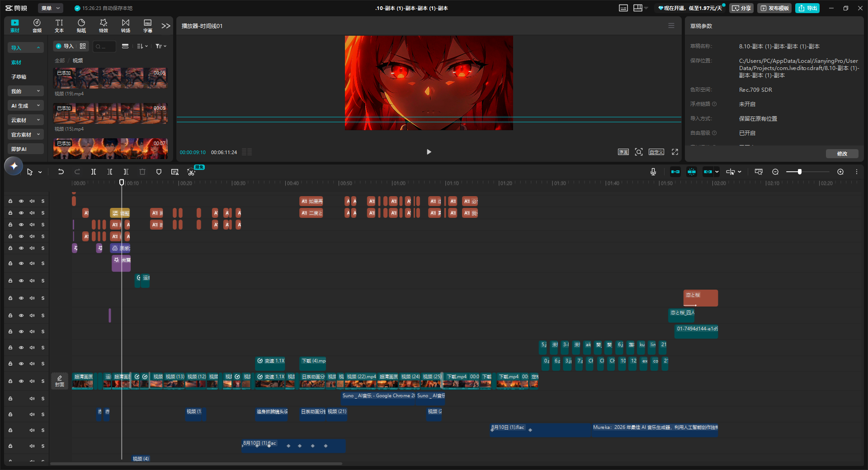Click the 修改 button in draft parameters
Image resolution: width=868 pixels, height=470 pixels.
[842, 154]
